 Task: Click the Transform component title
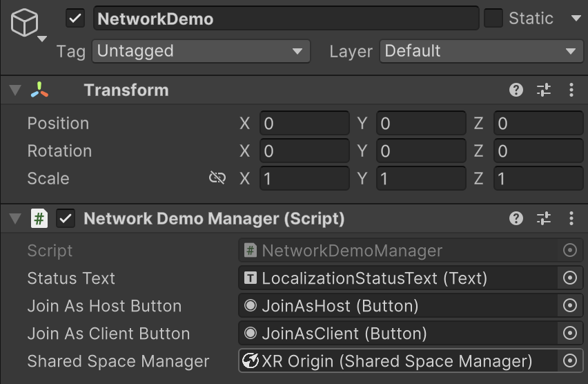(126, 90)
